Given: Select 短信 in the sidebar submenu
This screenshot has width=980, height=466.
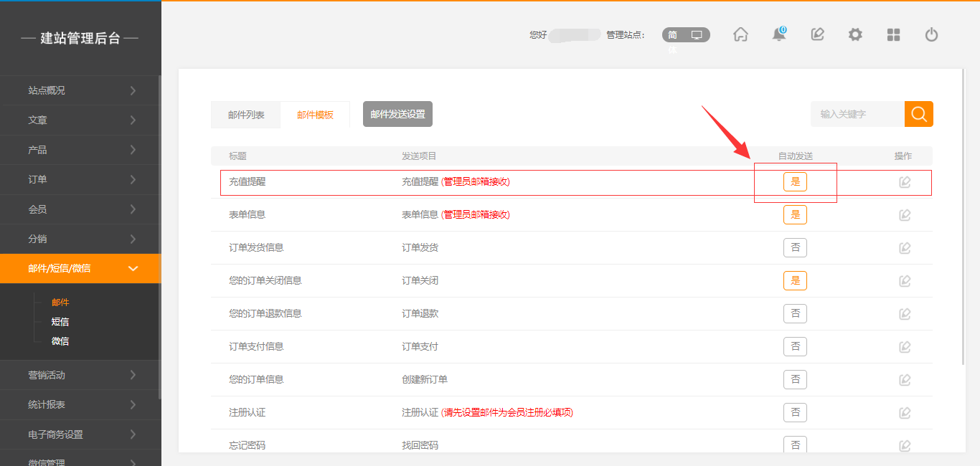Looking at the screenshot, I should pyautogui.click(x=60, y=322).
